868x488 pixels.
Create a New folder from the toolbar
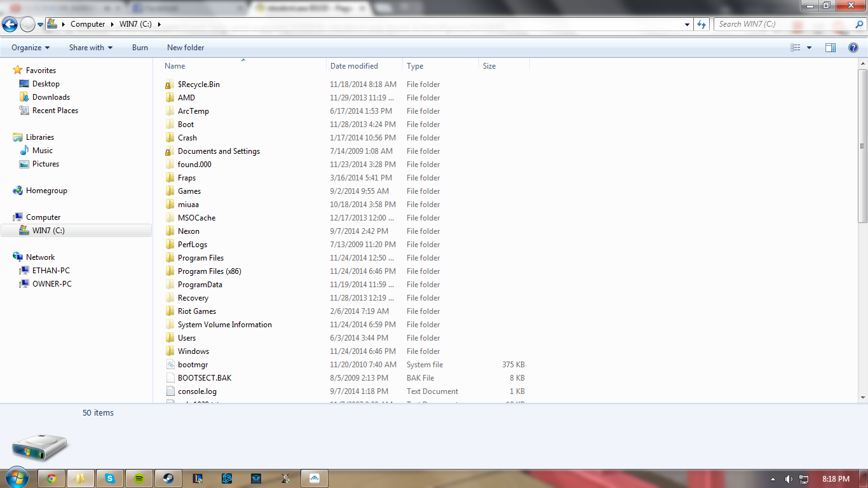(186, 48)
